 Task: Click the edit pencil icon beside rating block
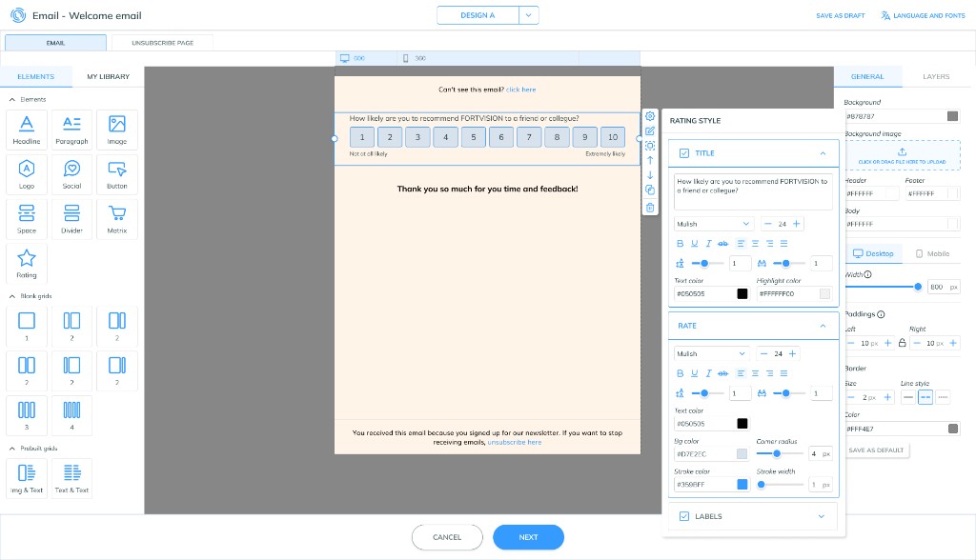click(650, 130)
